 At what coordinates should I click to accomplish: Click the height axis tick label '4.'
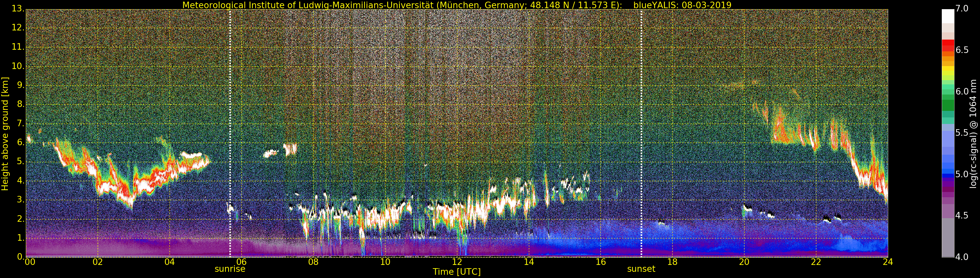coord(20,181)
